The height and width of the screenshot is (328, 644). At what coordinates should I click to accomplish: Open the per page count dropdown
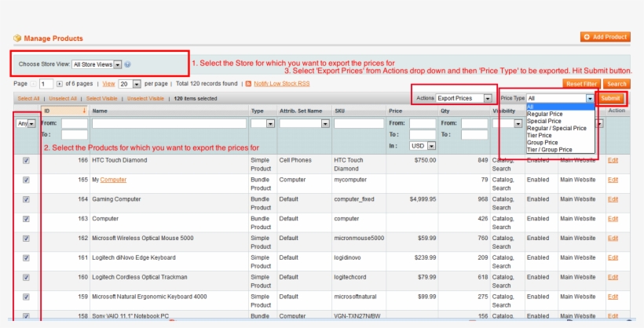point(130,84)
